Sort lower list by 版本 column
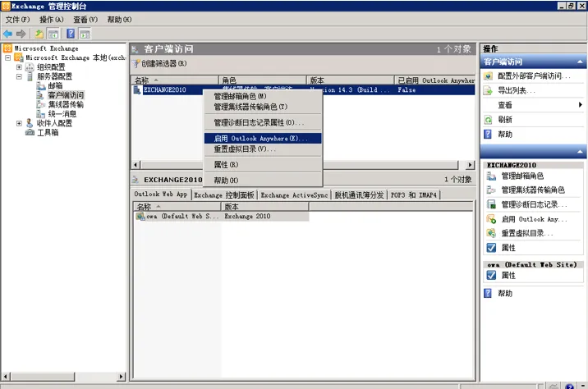588x389 pixels. [264, 207]
